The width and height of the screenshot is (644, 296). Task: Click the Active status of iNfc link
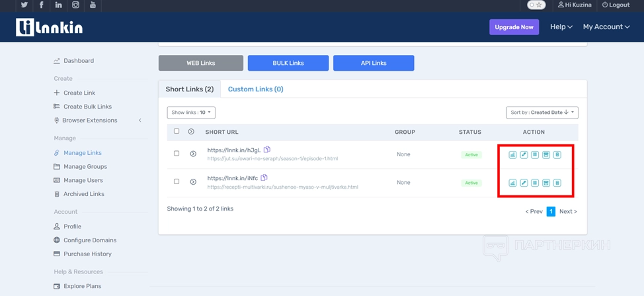click(x=471, y=183)
